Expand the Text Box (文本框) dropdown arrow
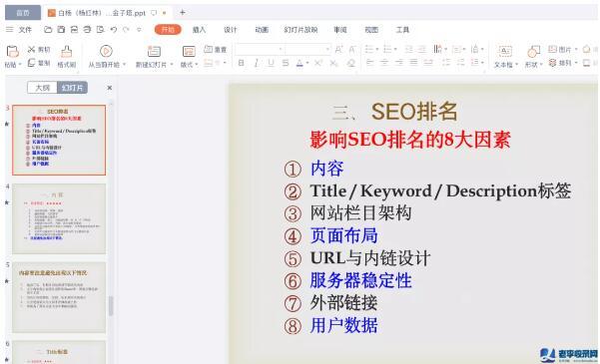 [516, 64]
